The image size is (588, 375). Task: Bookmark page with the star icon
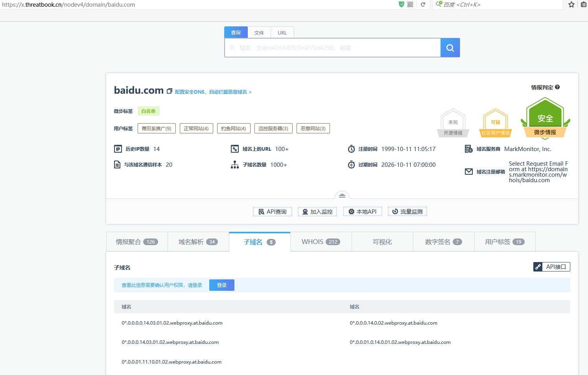pos(571,4)
